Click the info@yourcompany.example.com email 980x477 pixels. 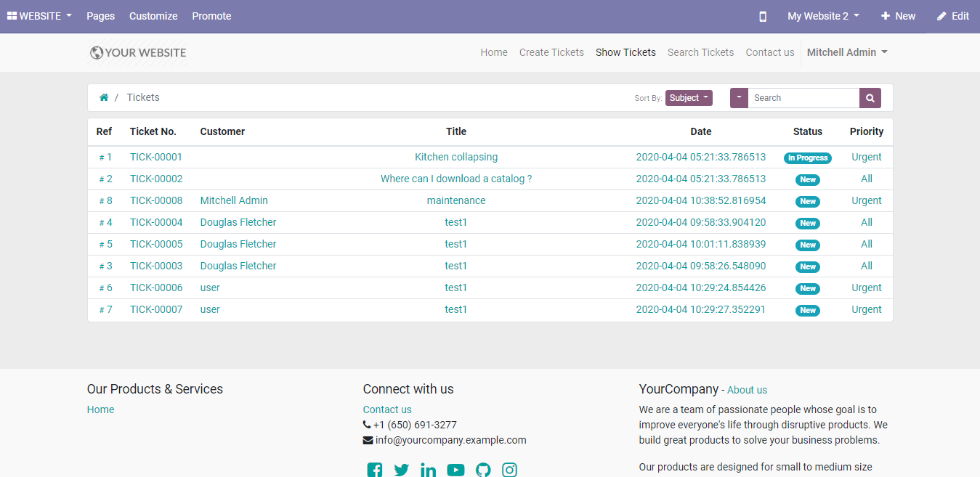click(x=451, y=440)
